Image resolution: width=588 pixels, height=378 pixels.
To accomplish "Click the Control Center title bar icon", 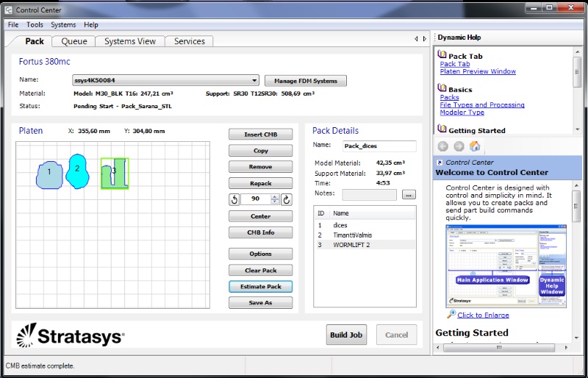I will (x=8, y=10).
